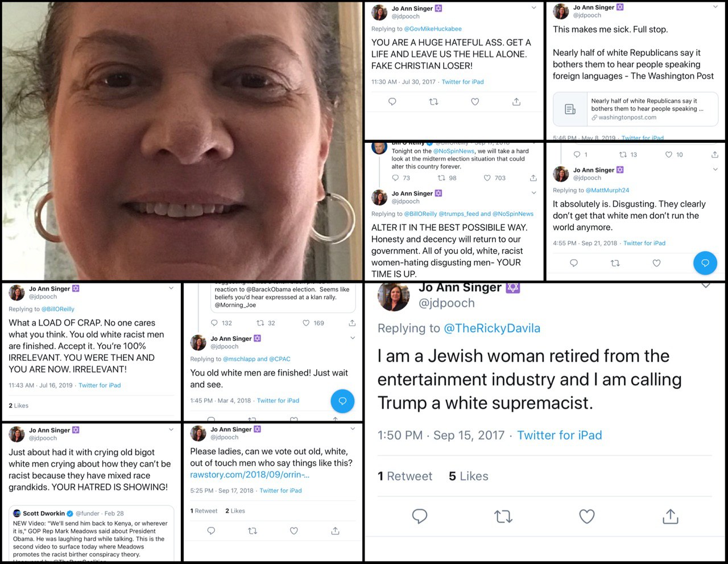Open chevron menu on LOAD OF CRAP tweet
The width and height of the screenshot is (728, 564).
point(171,289)
